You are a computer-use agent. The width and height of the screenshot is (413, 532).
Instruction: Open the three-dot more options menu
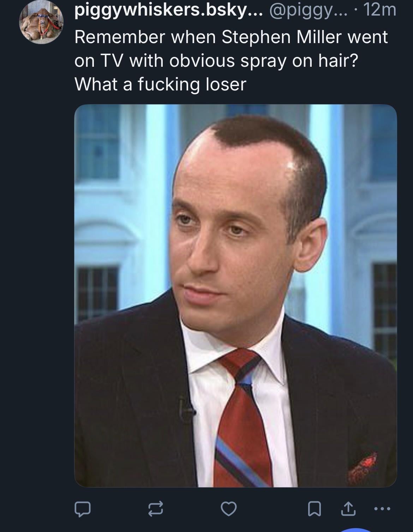pyautogui.click(x=382, y=509)
